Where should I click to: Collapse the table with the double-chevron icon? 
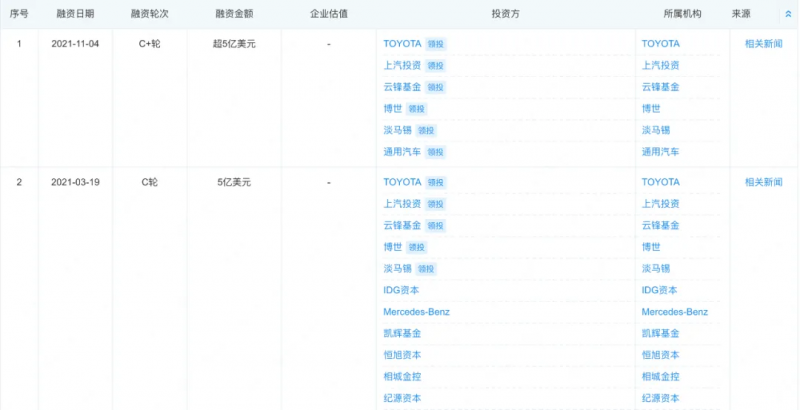(x=788, y=15)
